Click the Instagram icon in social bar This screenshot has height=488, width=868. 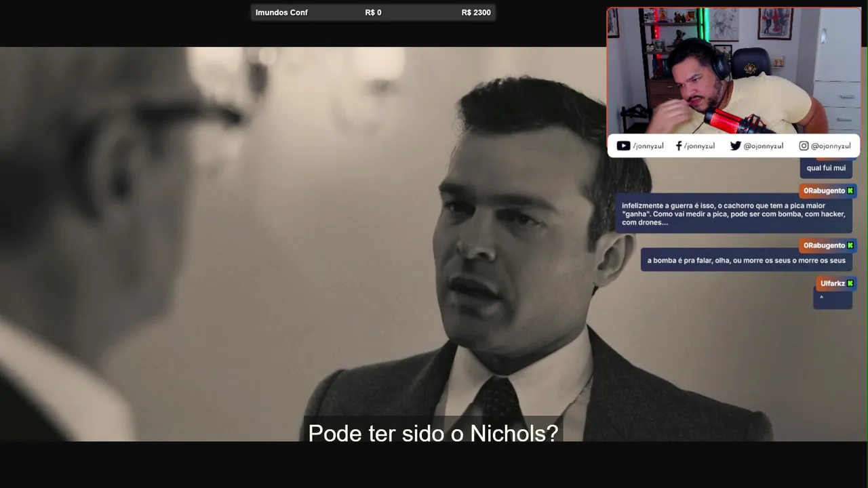coord(804,146)
